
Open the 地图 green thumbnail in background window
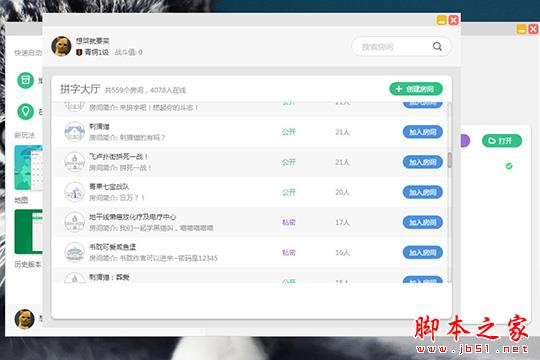click(28, 232)
